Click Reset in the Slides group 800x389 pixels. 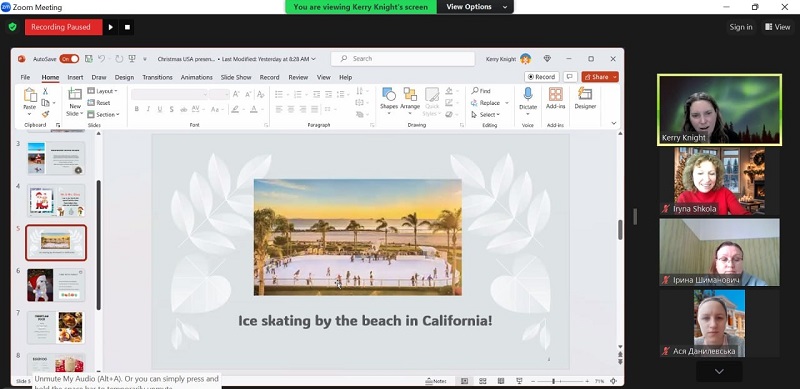(x=99, y=103)
